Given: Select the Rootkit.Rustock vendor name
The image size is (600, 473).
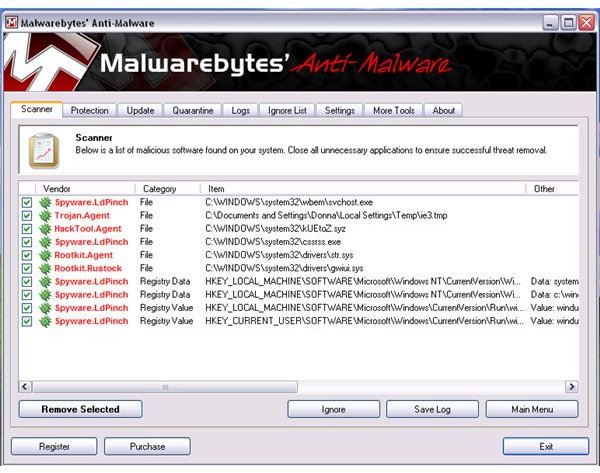Looking at the screenshot, I should coord(88,268).
